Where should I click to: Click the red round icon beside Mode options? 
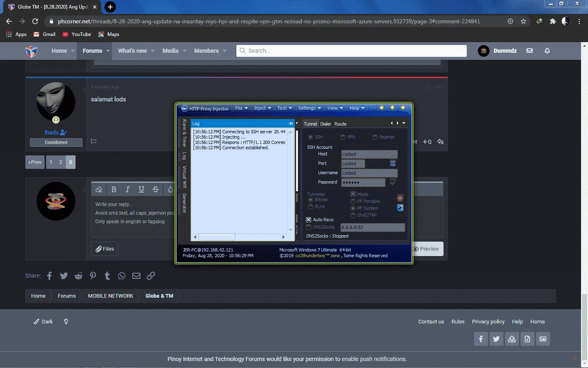tap(400, 198)
